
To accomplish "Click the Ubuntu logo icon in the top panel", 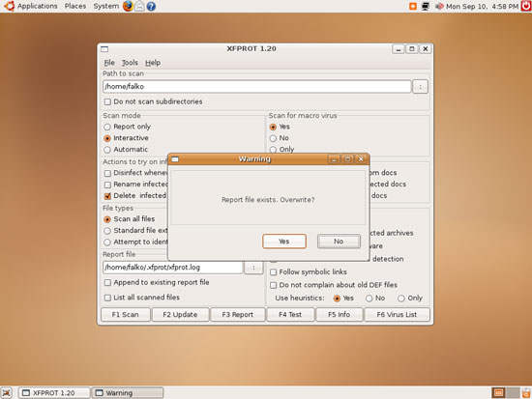I will click(9, 6).
